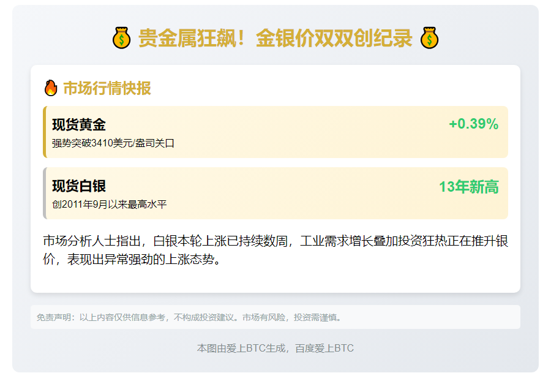Screen dimensions: 551x392
Task: Click the money bag icon left of the title
Action: 121,39
